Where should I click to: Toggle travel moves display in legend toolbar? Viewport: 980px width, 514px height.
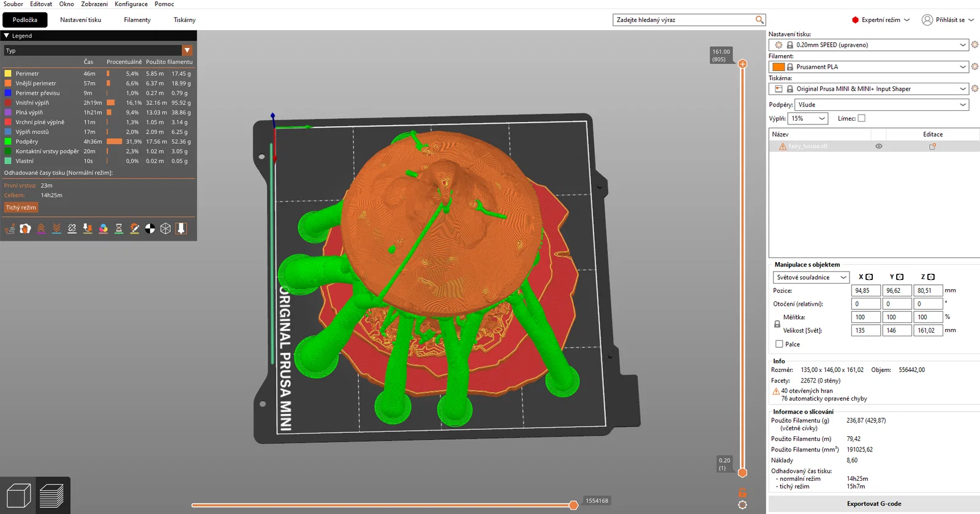[10, 229]
